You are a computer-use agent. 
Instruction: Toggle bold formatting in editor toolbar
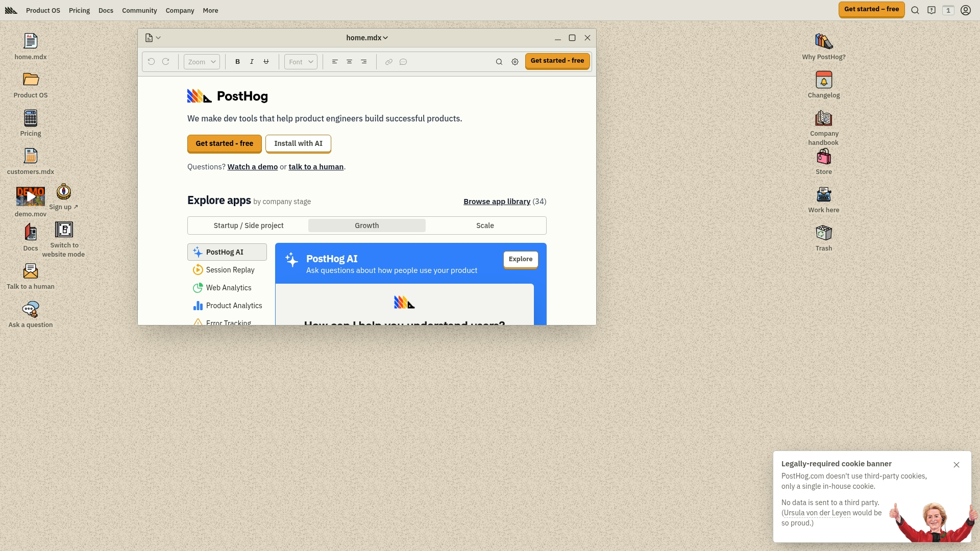(x=237, y=62)
